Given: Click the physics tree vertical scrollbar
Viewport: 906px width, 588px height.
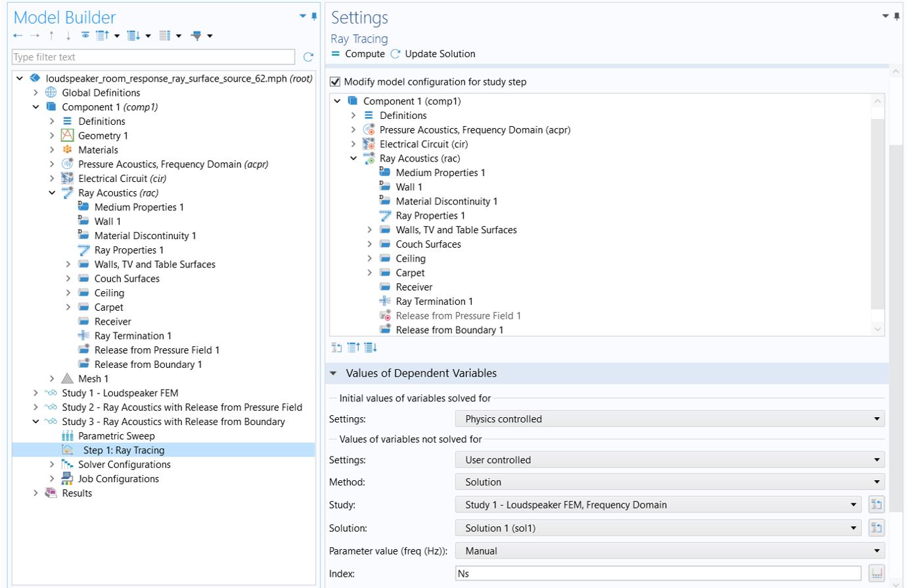Looking at the screenshot, I should tap(877, 214).
